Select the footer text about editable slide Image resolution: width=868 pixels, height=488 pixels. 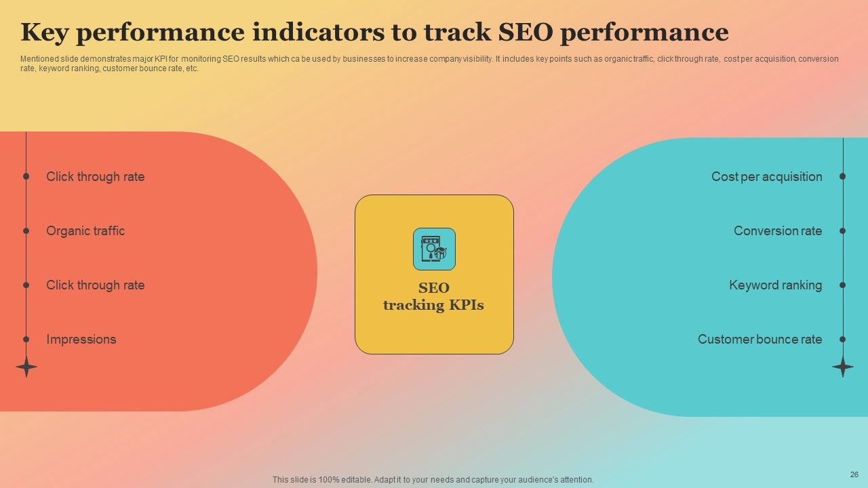point(433,480)
